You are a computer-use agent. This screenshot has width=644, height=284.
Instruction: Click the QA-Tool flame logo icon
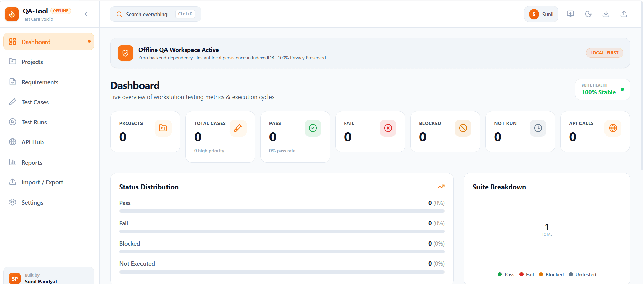12,14
